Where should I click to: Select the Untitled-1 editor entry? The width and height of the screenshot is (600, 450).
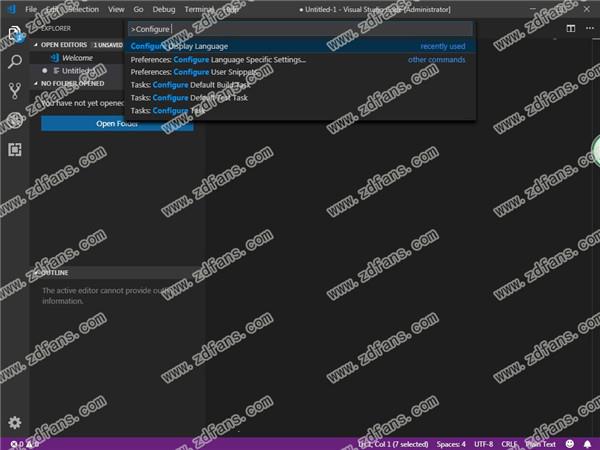tap(75, 71)
